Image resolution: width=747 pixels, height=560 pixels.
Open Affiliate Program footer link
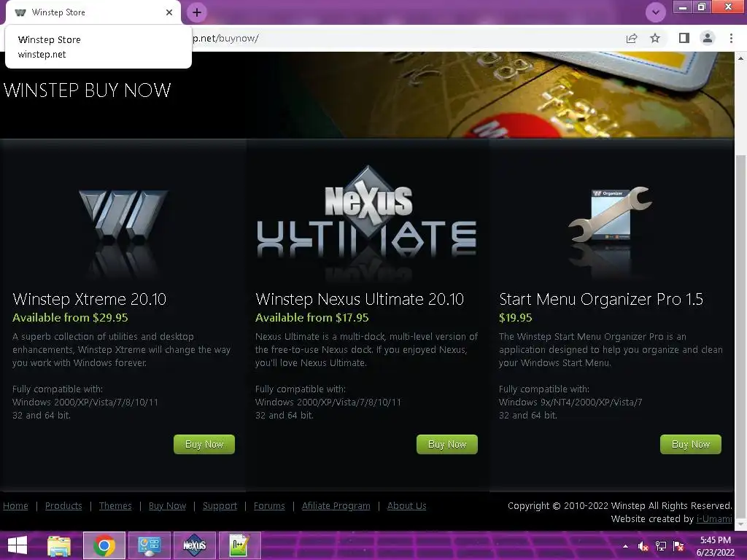(x=336, y=506)
